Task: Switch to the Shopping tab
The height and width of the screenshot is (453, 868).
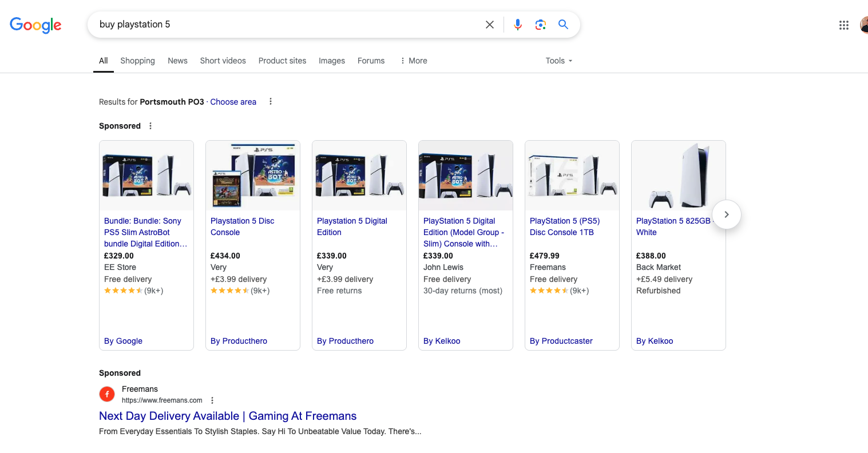Action: [137, 61]
